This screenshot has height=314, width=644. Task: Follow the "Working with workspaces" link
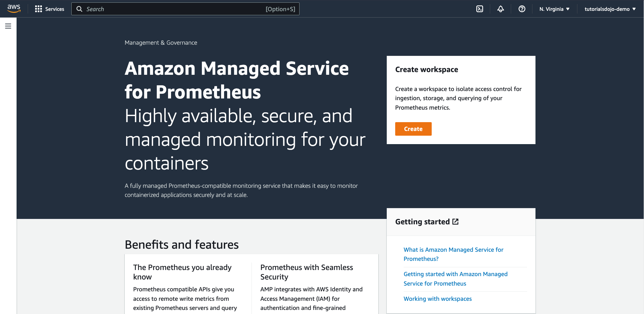point(437,299)
